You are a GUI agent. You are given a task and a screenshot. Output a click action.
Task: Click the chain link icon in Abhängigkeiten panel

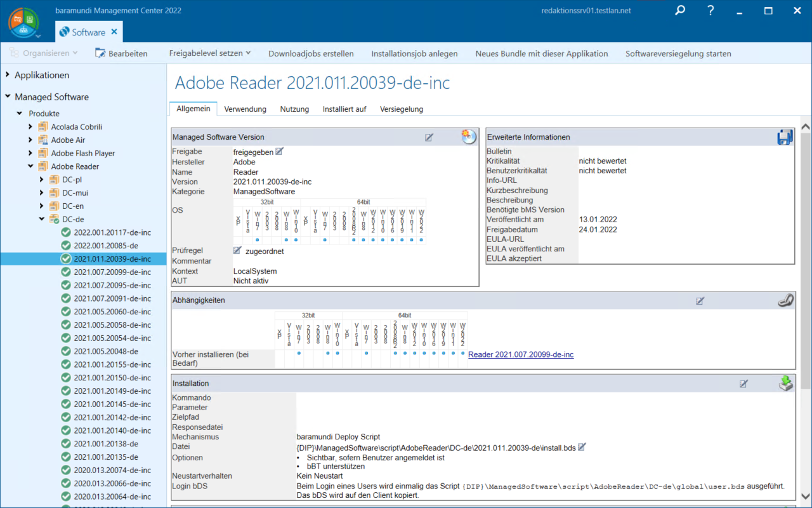pos(786,300)
